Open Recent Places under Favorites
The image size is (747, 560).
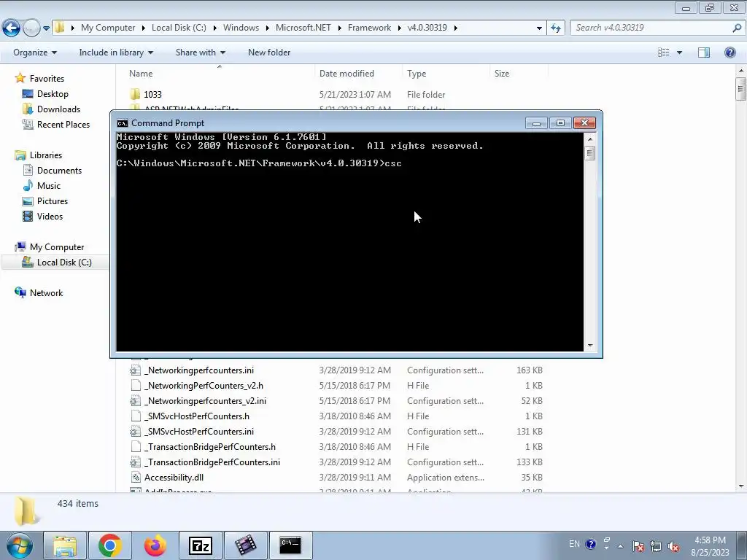pos(63,124)
